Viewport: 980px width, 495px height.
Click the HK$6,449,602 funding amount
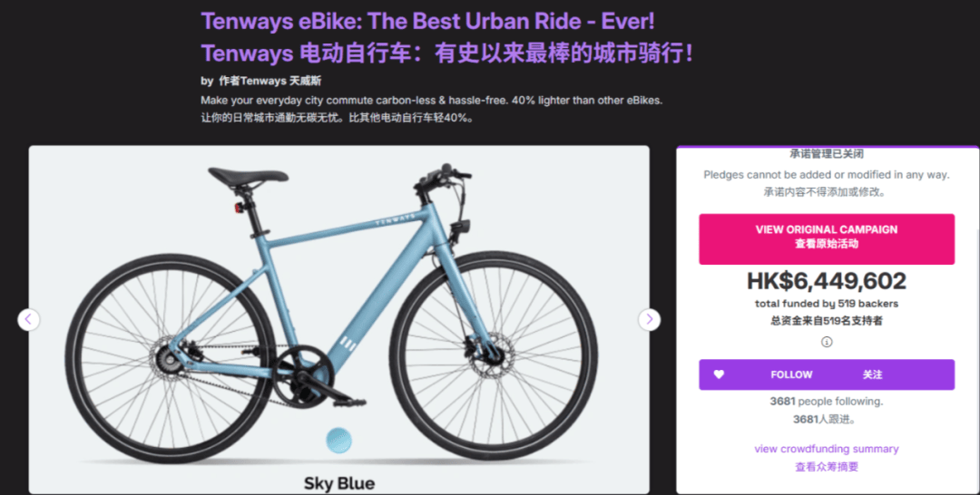826,281
